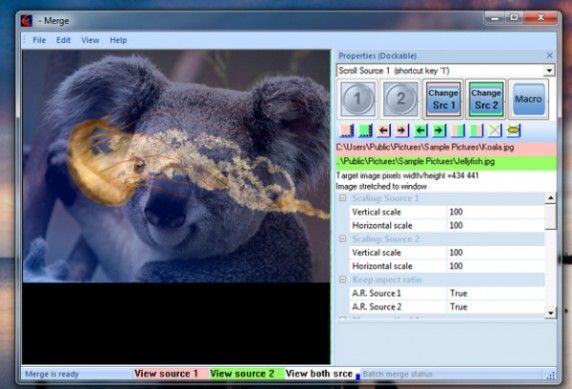This screenshot has height=389, width=572.
Task: Collapse the Keep aspect ratio group
Action: 343,280
